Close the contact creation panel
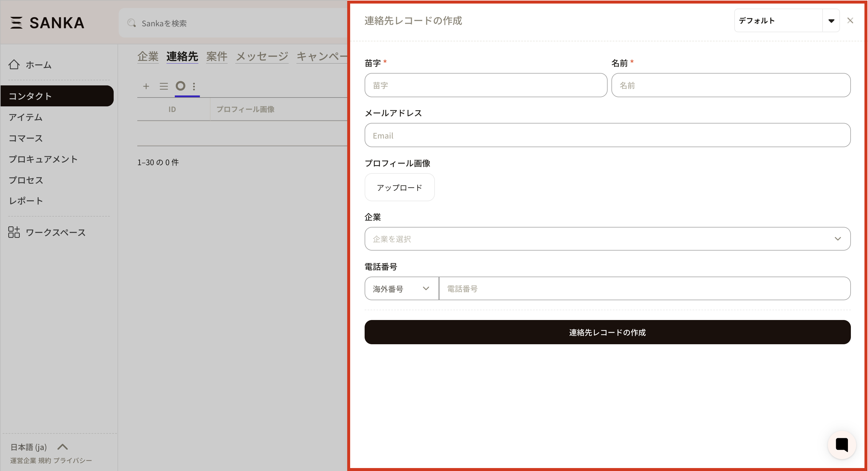The height and width of the screenshot is (471, 868). [x=850, y=21]
